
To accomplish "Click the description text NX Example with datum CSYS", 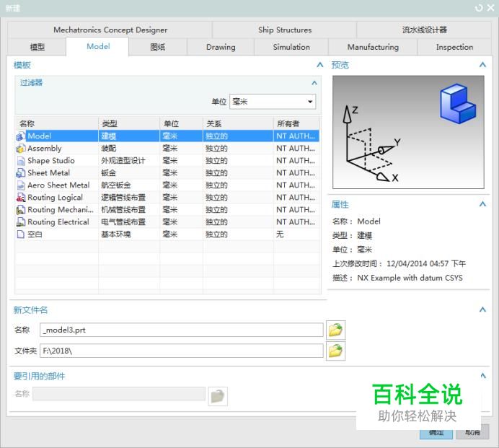I will click(410, 278).
